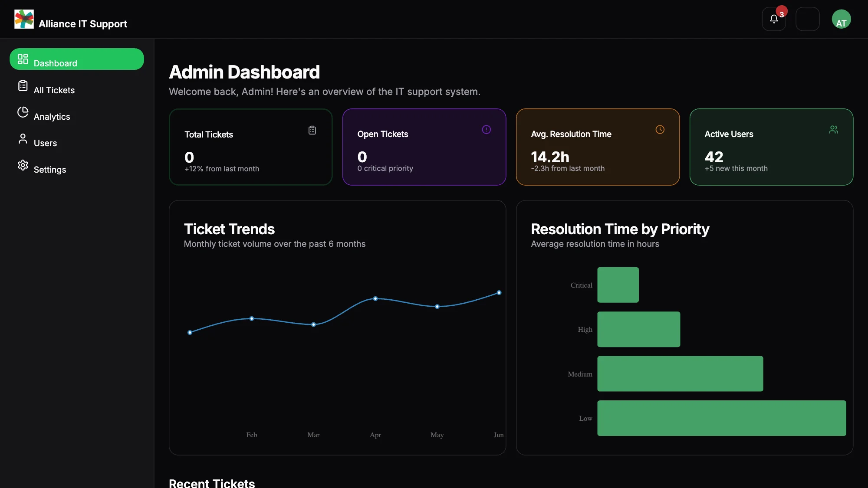Viewport: 868px width, 488px height.
Task: Click '0 critical priority' text
Action: coord(385,168)
